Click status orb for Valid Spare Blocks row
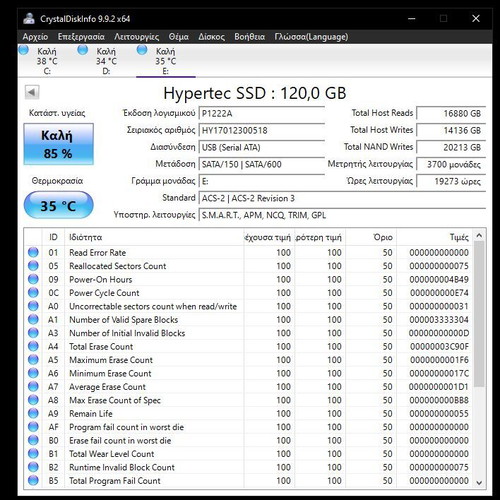 [33, 319]
